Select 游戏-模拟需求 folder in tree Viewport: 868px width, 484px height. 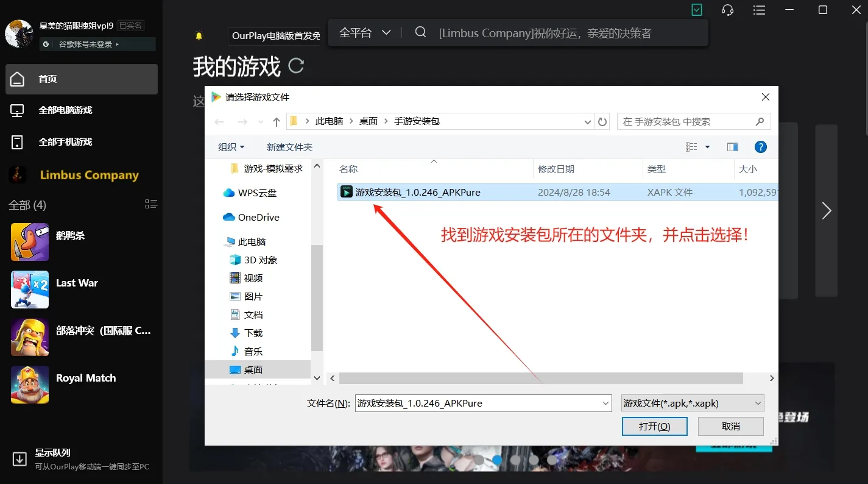point(267,168)
